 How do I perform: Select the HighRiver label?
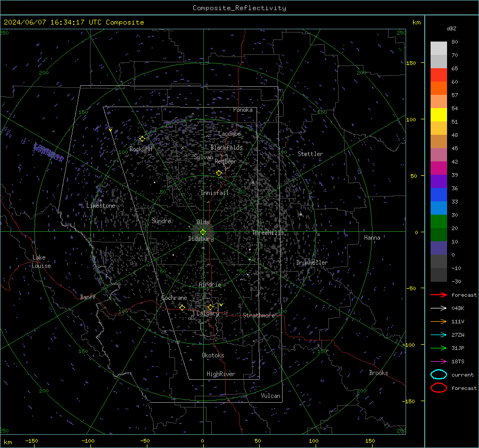pyautogui.click(x=221, y=374)
